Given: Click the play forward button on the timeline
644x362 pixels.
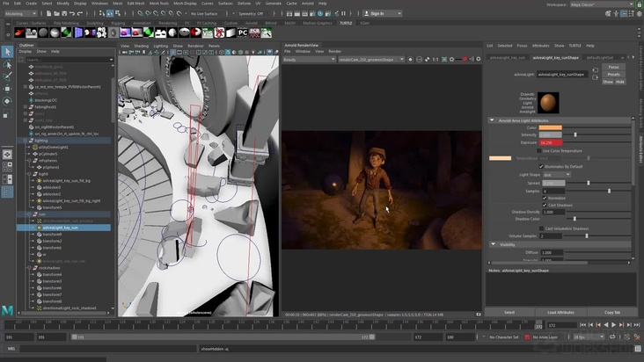Looking at the screenshot, I should click(x=613, y=325).
